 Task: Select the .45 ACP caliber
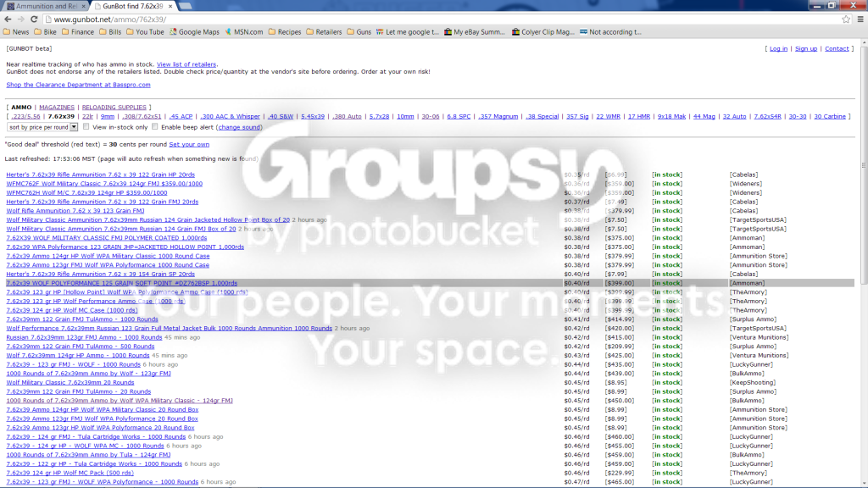pos(181,117)
